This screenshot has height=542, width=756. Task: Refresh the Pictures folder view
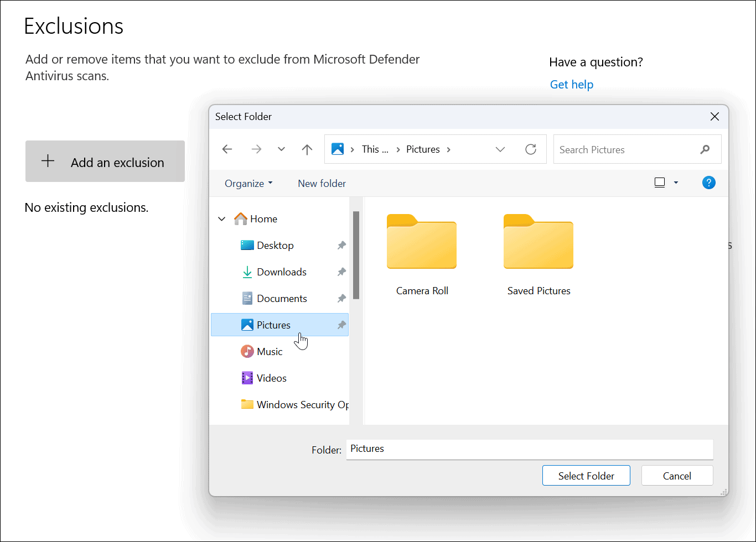tap(530, 149)
